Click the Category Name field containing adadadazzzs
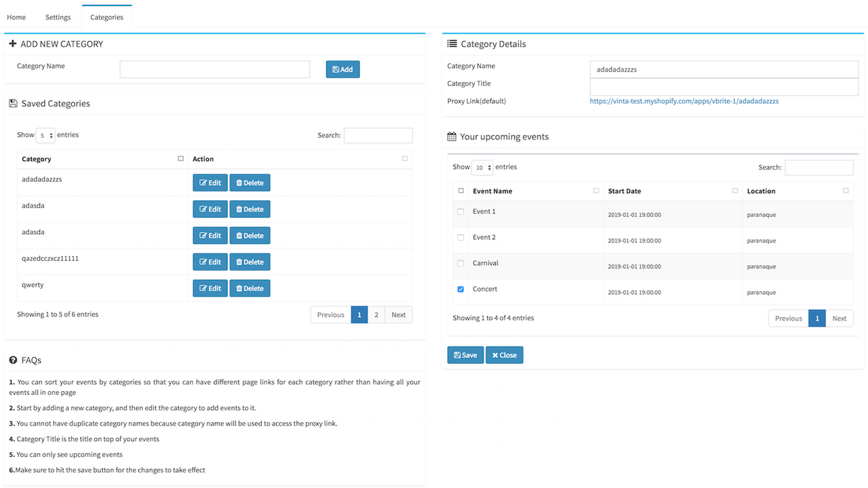This screenshot has width=868, height=488. coord(724,69)
